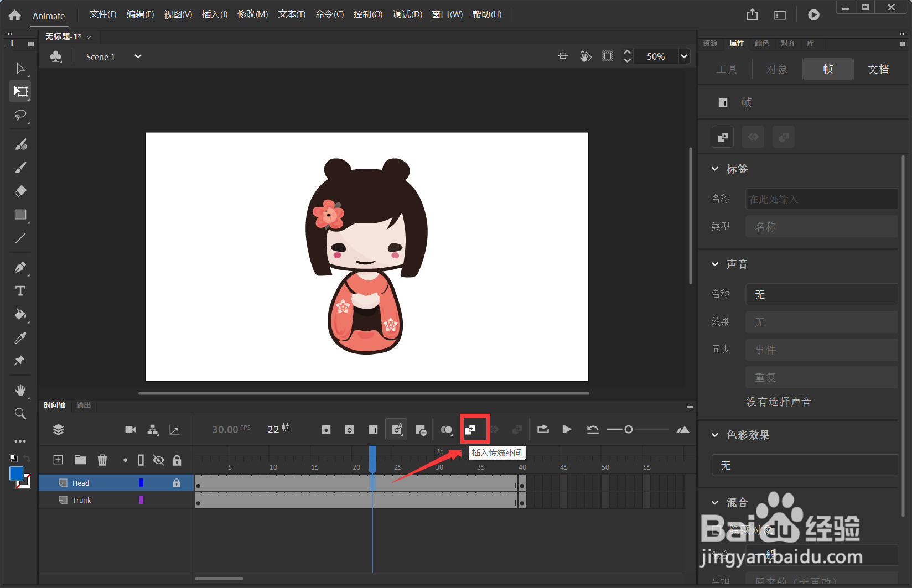Screen dimensions: 912x588
Task: Open the 色彩效果 无 dropdown
Action: pyautogui.click(x=805, y=466)
